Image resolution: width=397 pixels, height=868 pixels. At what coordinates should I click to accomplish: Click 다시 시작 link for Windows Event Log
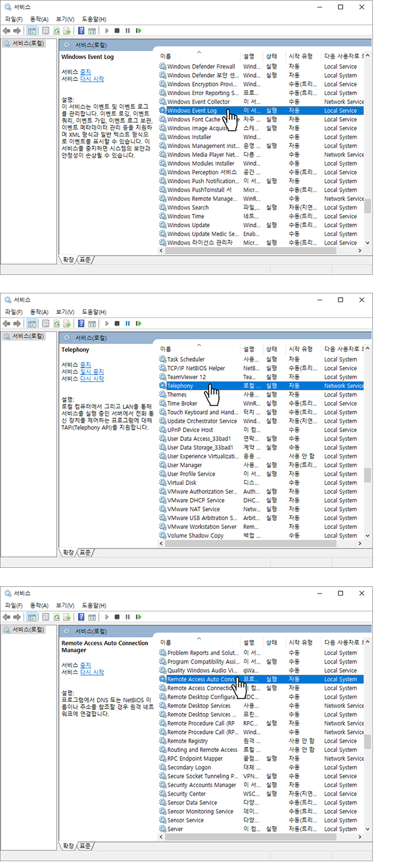92,79
